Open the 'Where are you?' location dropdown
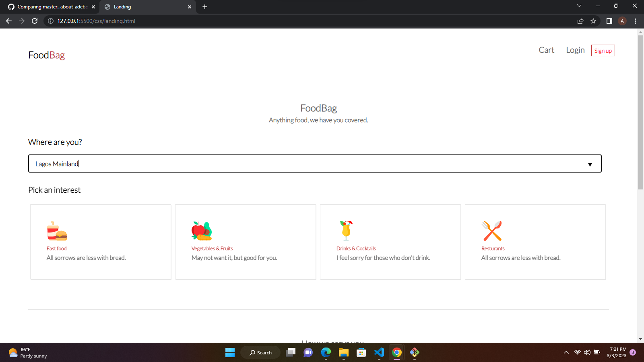Viewport: 644px width, 362px height. (x=590, y=164)
